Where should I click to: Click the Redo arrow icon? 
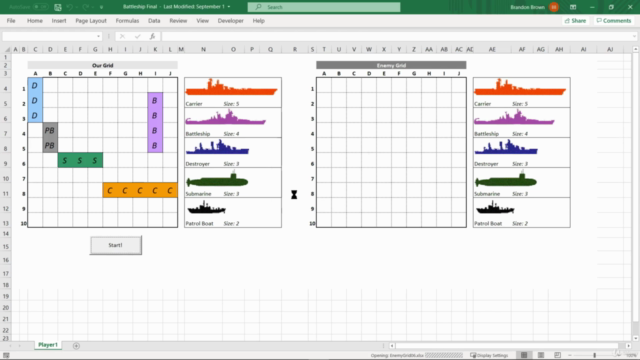86,7
